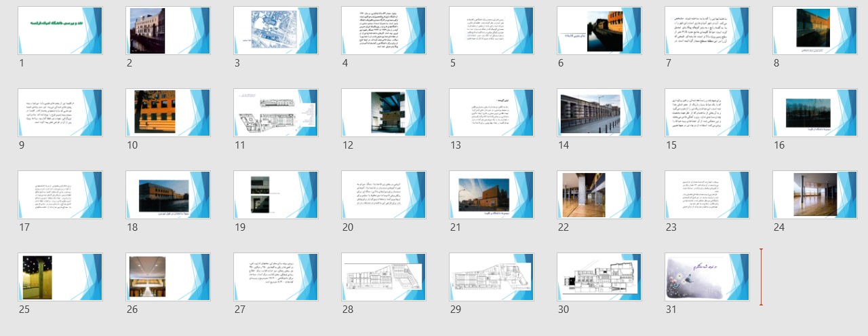Pick slide 25 with yellow interior column
The image size is (868, 336).
tap(60, 277)
